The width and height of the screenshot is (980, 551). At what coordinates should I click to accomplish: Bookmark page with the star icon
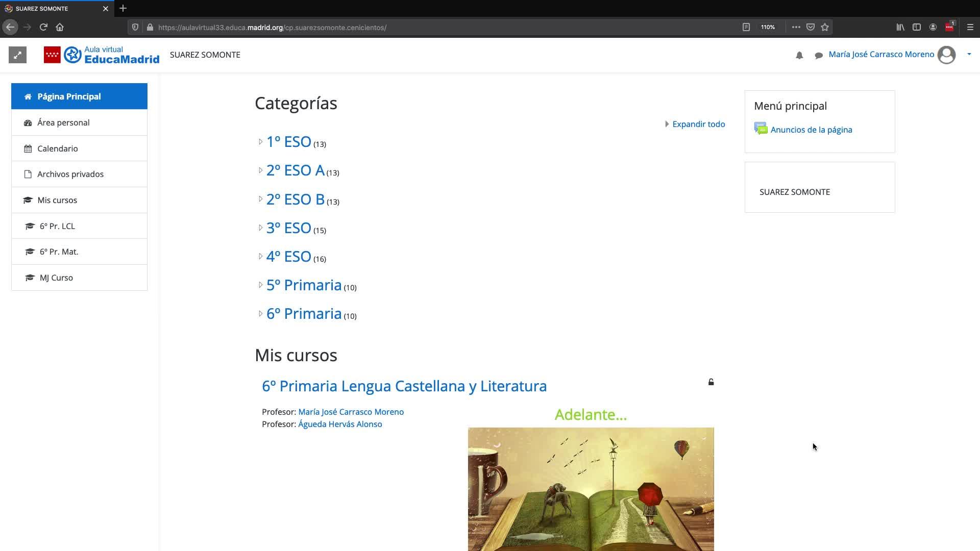(x=825, y=27)
